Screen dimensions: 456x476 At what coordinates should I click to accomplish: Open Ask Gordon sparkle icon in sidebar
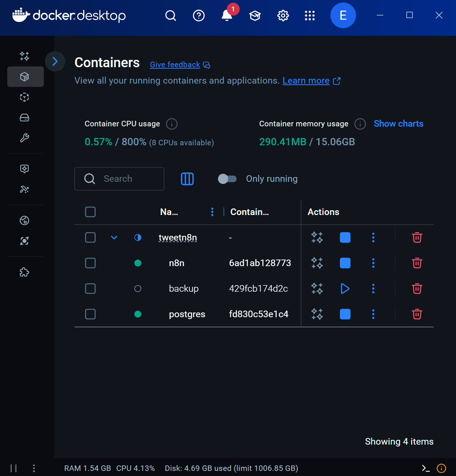24,56
